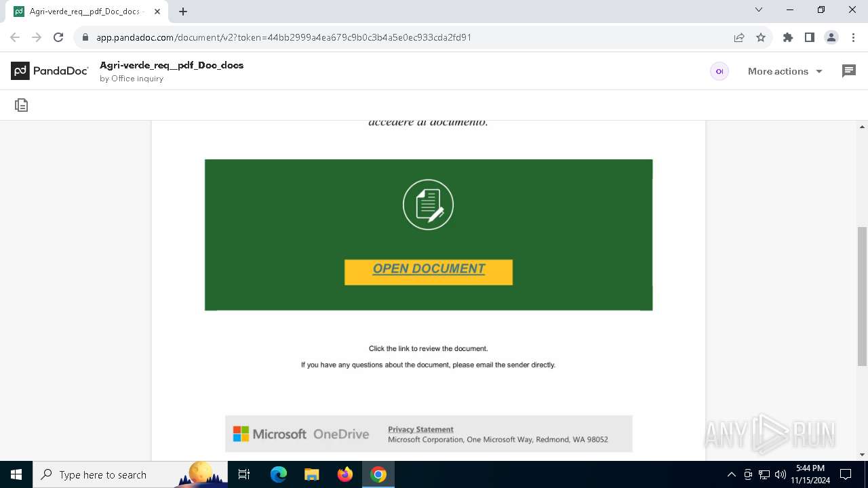Screen dimensions: 868x488
Task: Launch Firefox from taskbar
Action: [345, 474]
